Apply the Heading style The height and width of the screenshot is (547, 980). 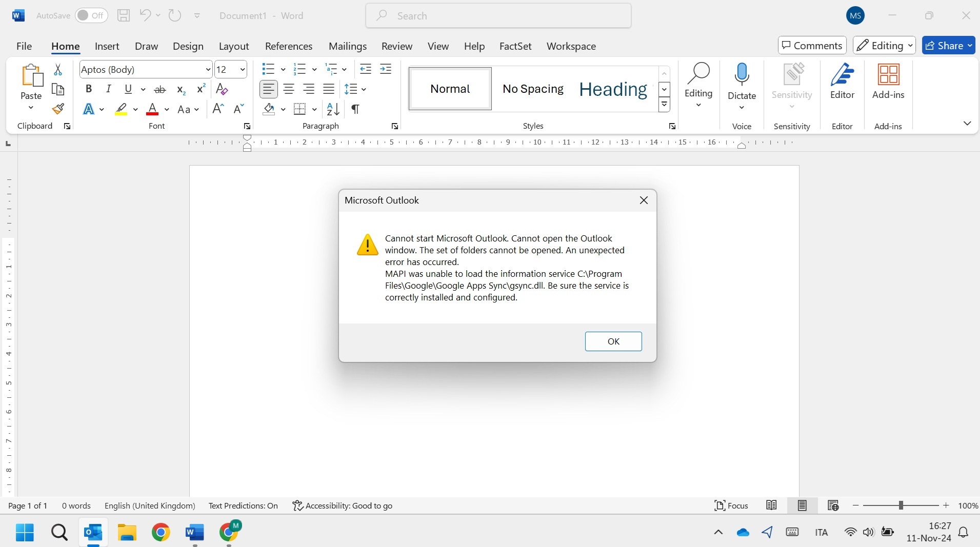coord(613,89)
